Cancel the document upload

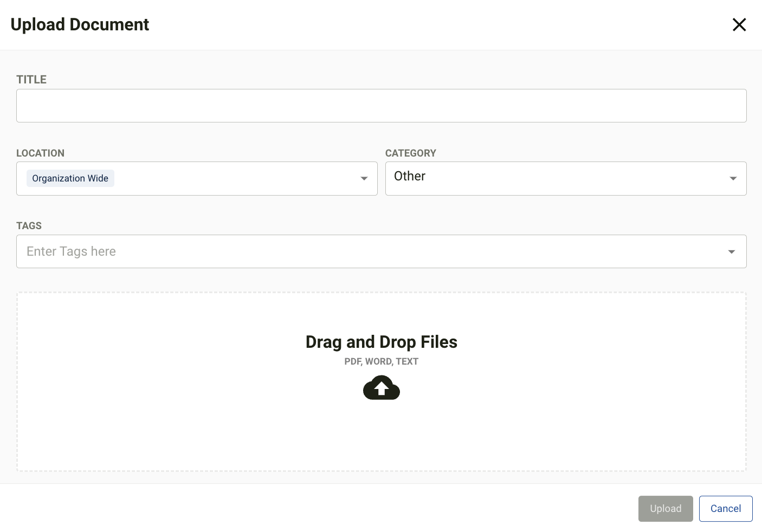click(x=726, y=509)
